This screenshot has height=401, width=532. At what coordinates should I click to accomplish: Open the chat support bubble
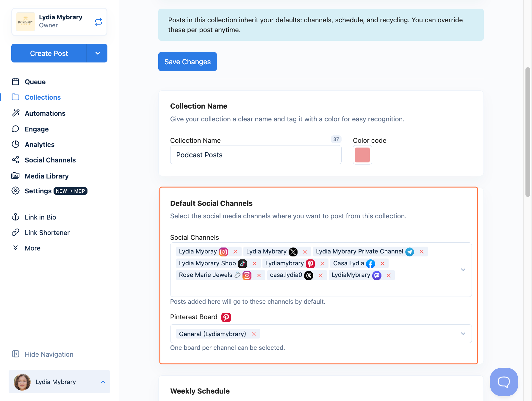[504, 382]
